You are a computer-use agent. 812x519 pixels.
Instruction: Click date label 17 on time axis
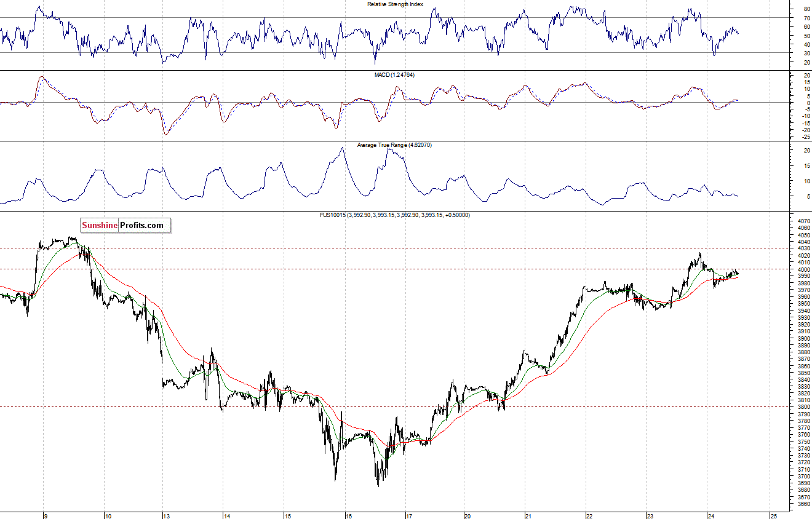pyautogui.click(x=409, y=515)
